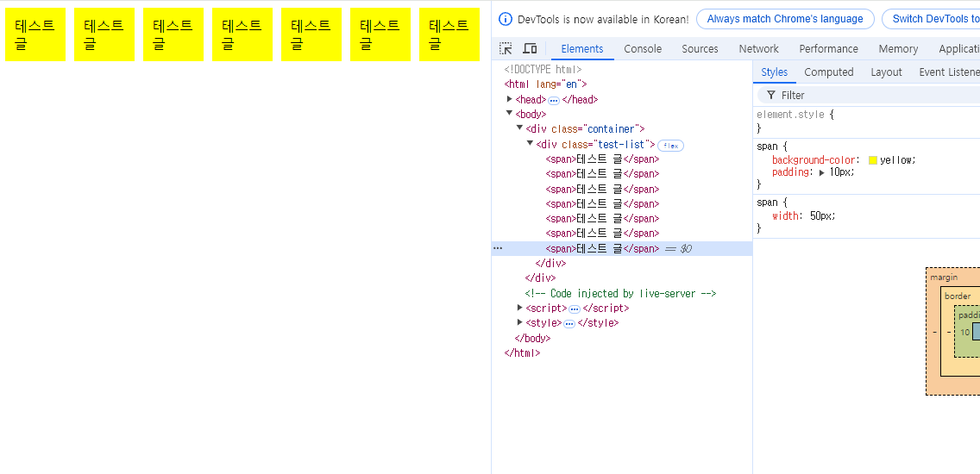Viewport: 980px width, 474px height.
Task: Open the Memory tab
Action: (x=898, y=49)
